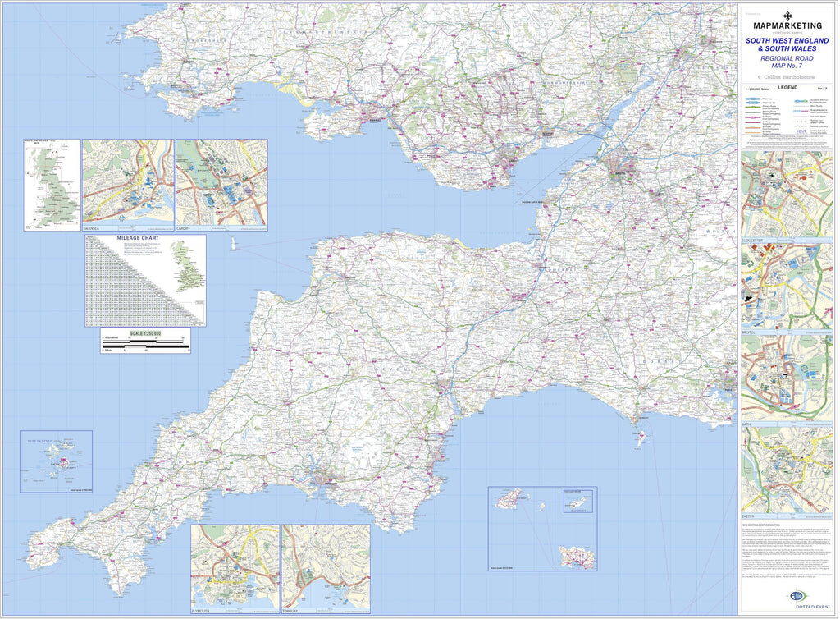Open the LEGEND panel header
Image resolution: width=840 pixels, height=619 pixels.
[x=789, y=89]
